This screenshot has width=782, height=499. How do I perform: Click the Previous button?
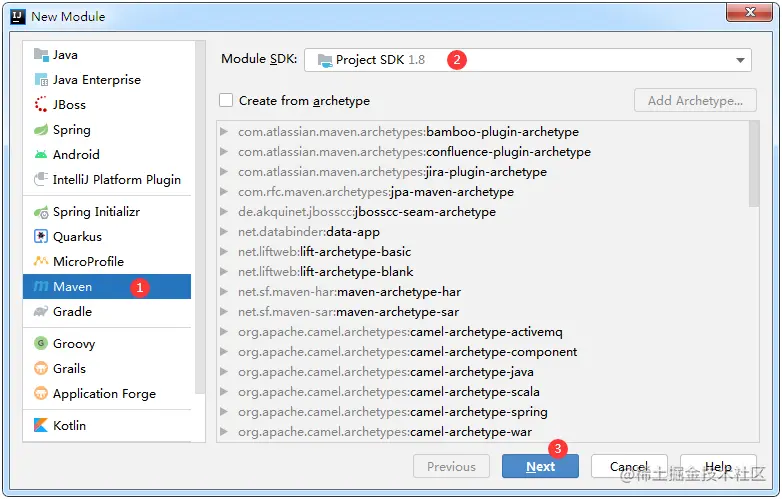click(451, 466)
